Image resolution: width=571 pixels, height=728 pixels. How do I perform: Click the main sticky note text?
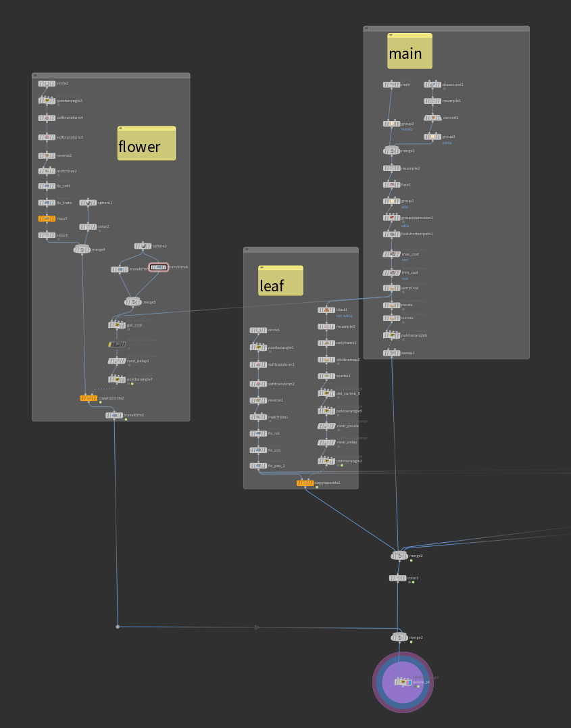click(405, 54)
